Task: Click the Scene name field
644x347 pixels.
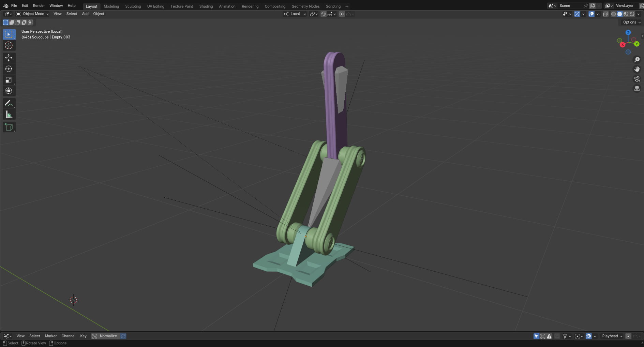Action: tap(570, 6)
